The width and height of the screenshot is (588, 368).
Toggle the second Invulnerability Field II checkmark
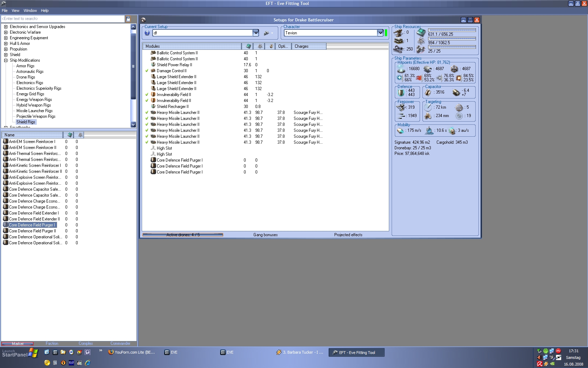coord(147,101)
